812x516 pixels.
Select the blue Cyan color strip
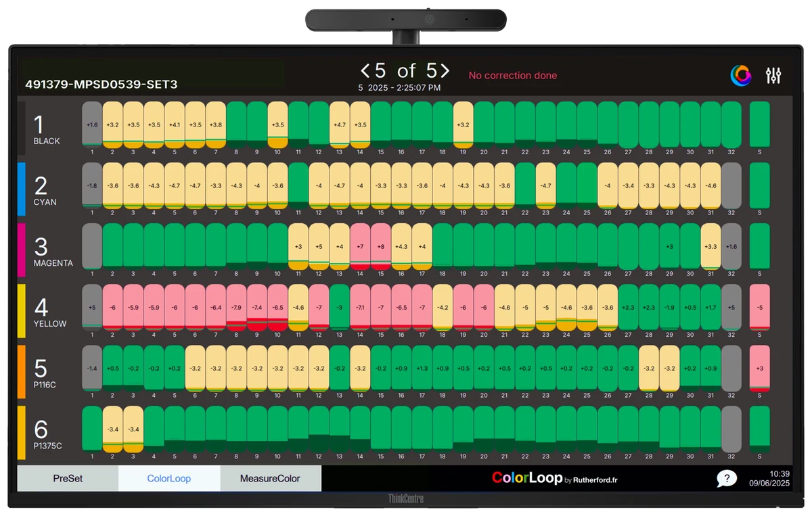click(21, 189)
